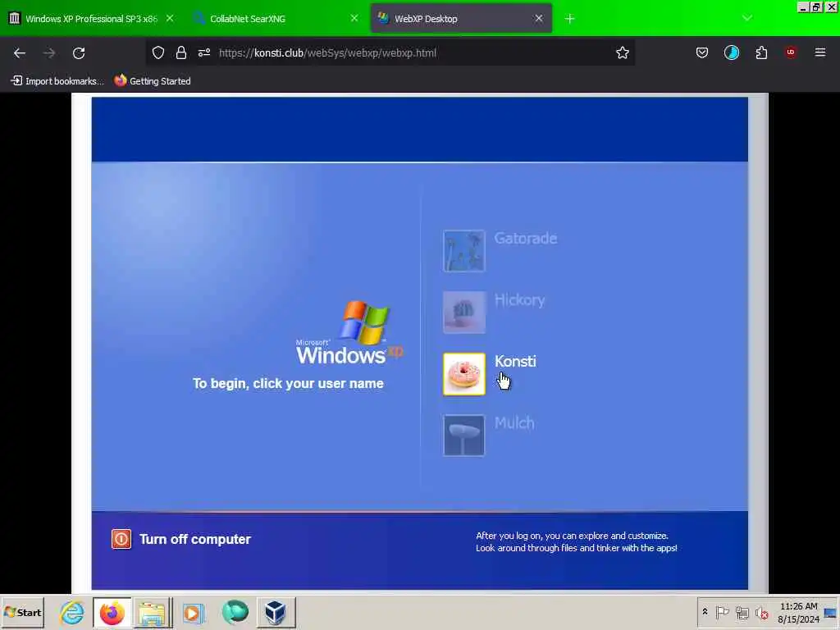Open the Action Center flag icon

pos(722,612)
